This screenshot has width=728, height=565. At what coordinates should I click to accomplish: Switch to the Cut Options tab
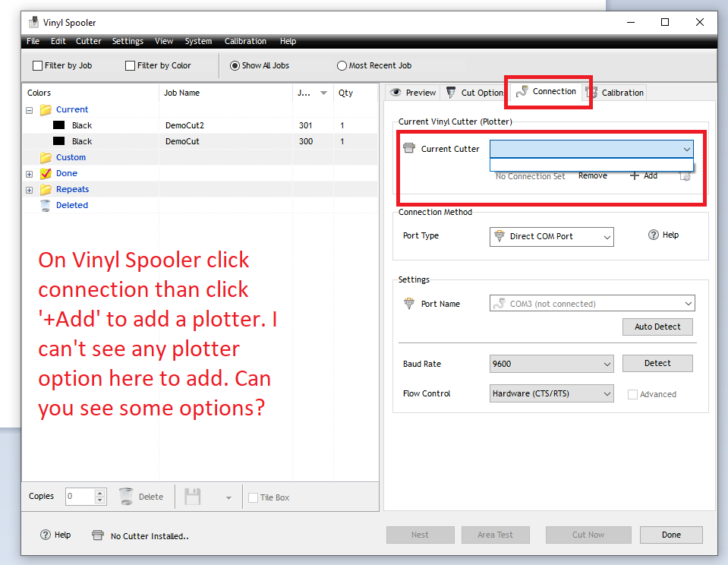[x=475, y=93]
